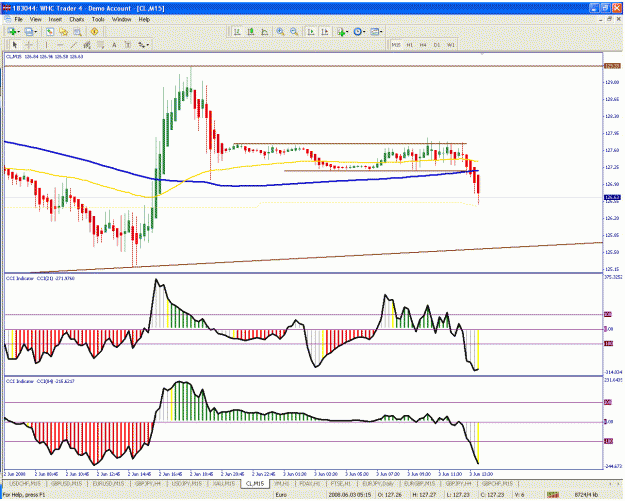Screen dimensions: 625x501
Task: Switch chart to bar chart type
Action: tap(237, 31)
